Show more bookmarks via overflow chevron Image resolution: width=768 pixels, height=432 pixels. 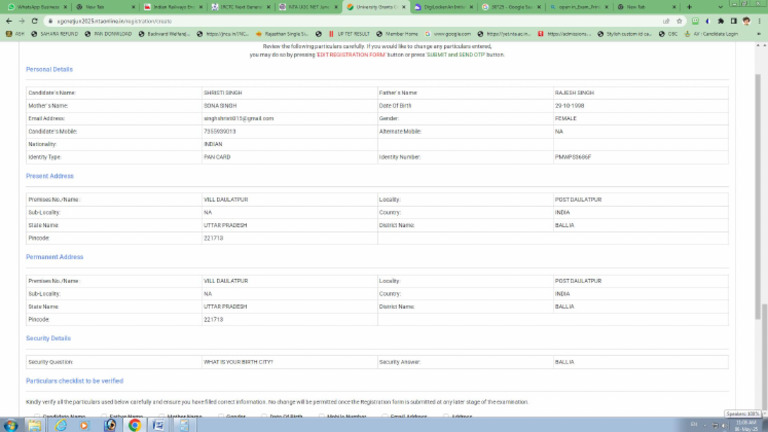coord(759,34)
